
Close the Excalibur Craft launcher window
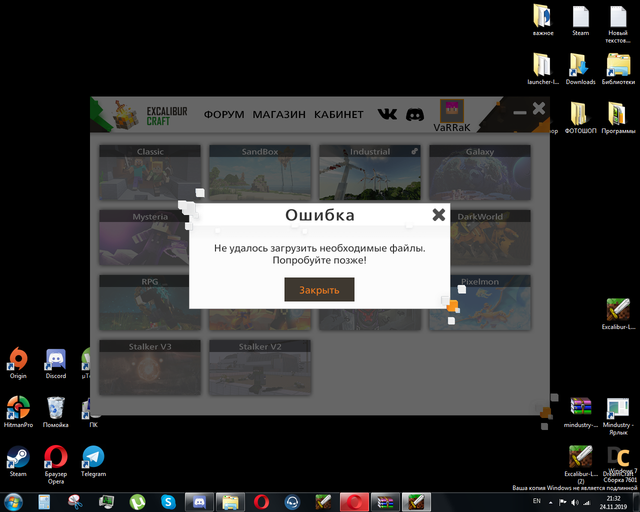[x=539, y=108]
